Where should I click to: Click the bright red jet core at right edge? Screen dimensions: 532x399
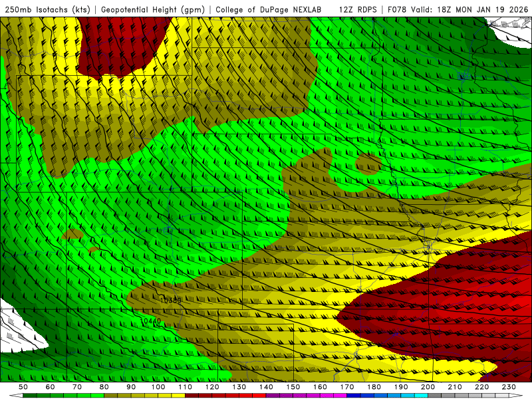[523, 302]
